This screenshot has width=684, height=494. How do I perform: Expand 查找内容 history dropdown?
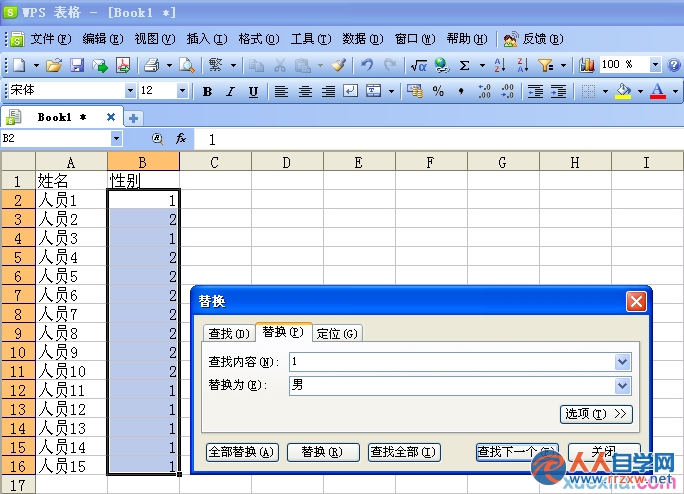point(622,362)
